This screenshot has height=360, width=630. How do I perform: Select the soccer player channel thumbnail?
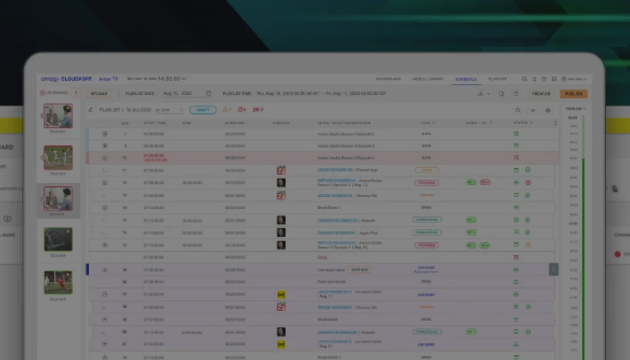[x=58, y=282]
